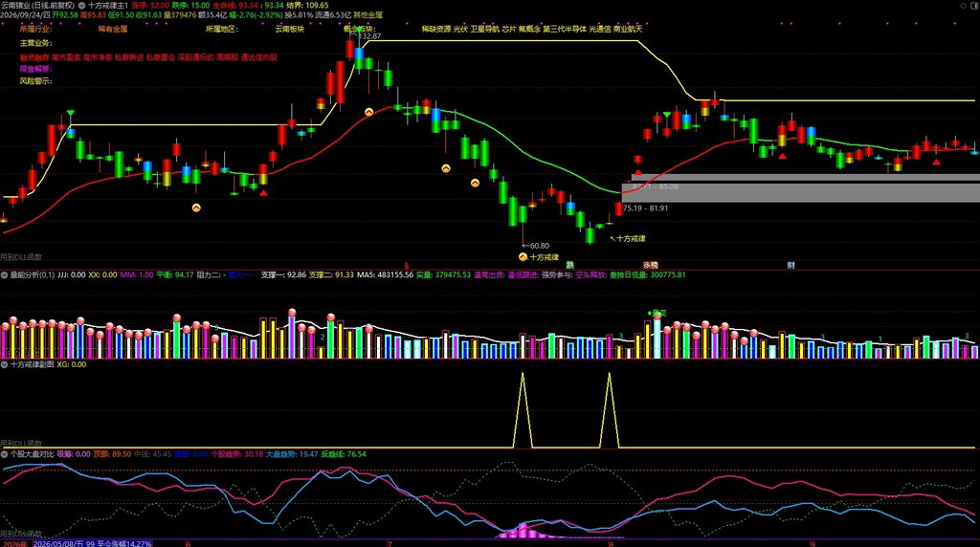980x547 pixels.
Task: Expand the 十方戒律副图 indicator menu arrow
Action: pyautogui.click(x=5, y=364)
